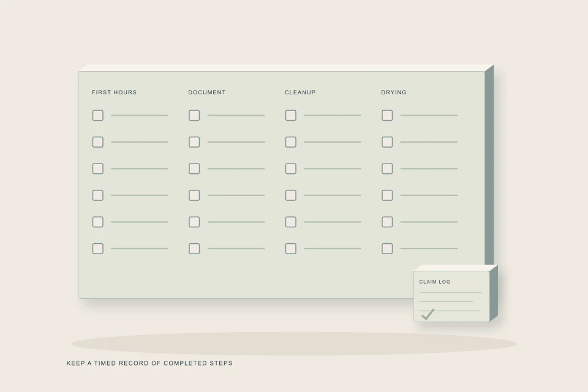Viewport: 588px width, 392px height.
Task: Click the DRYING column heading
Action: (394, 92)
